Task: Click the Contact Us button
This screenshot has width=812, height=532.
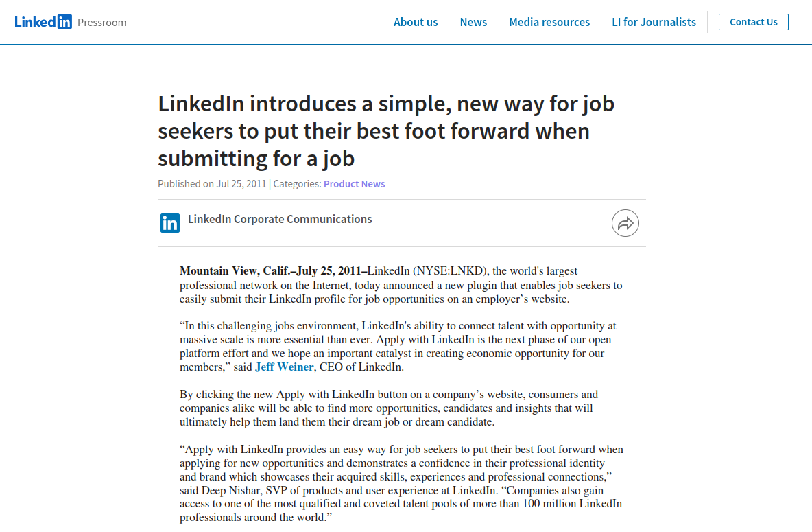Action: (753, 22)
